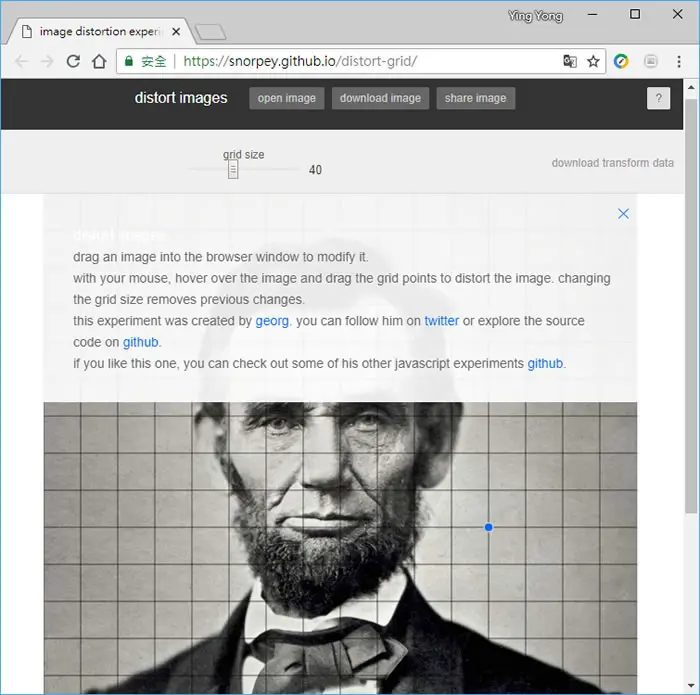Image resolution: width=700 pixels, height=695 pixels.
Task: Open a new browser tab
Action: pyautogui.click(x=210, y=32)
